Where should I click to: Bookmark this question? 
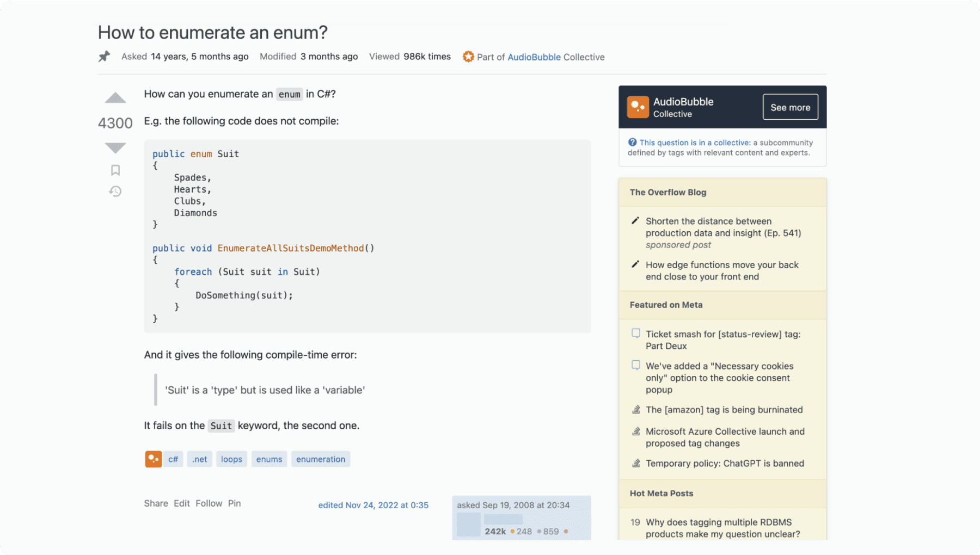click(x=115, y=170)
